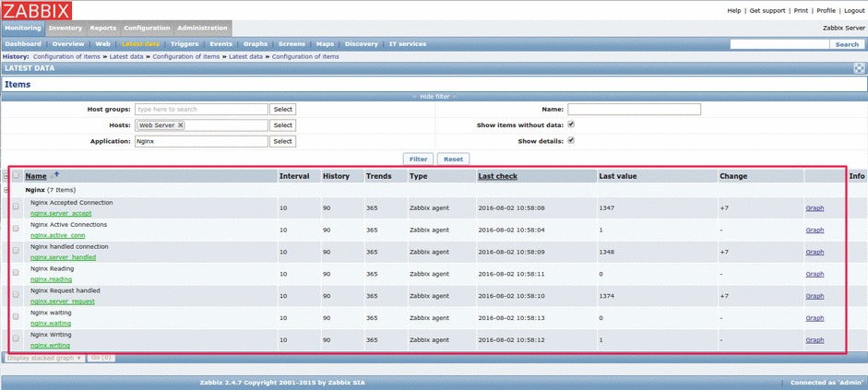The width and height of the screenshot is (868, 390).
Task: Go to Graphs submenu
Action: click(x=256, y=44)
